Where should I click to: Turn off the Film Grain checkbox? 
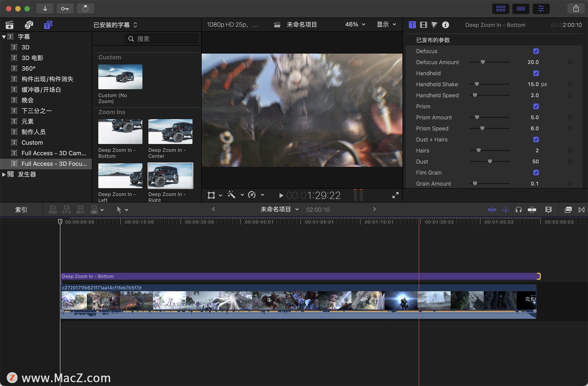[x=536, y=173]
